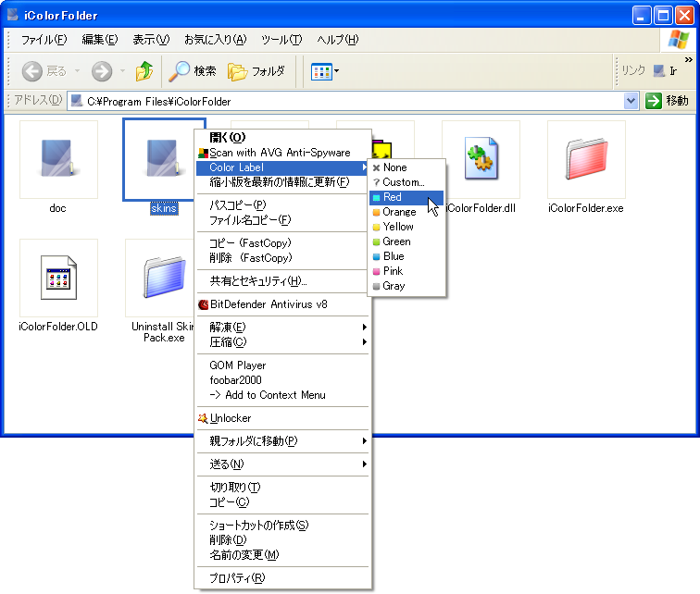Open the ファイル(F) menu
This screenshot has width=700, height=594.
(x=44, y=40)
